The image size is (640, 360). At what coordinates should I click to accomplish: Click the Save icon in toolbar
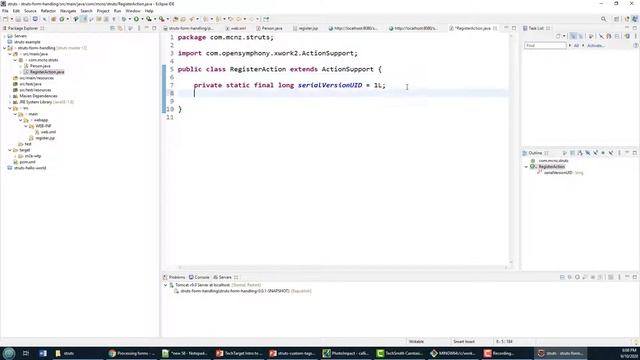(x=18, y=19)
